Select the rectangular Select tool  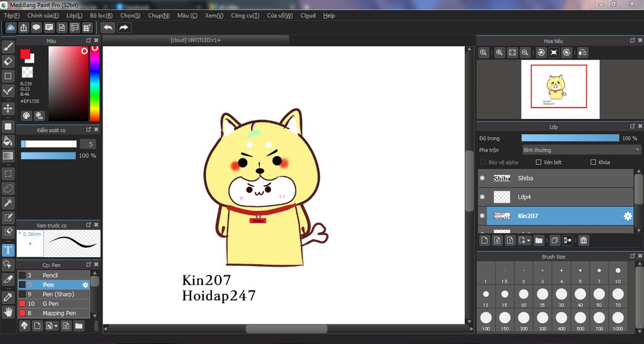(8, 174)
